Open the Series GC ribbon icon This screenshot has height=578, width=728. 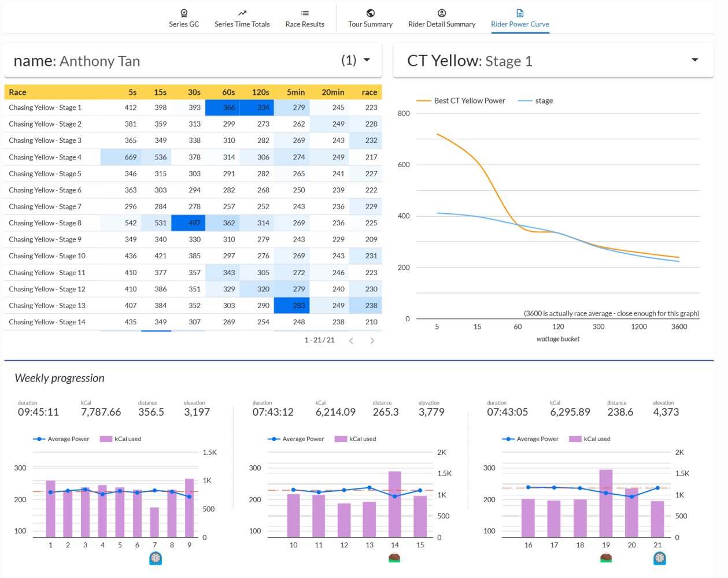tap(184, 13)
